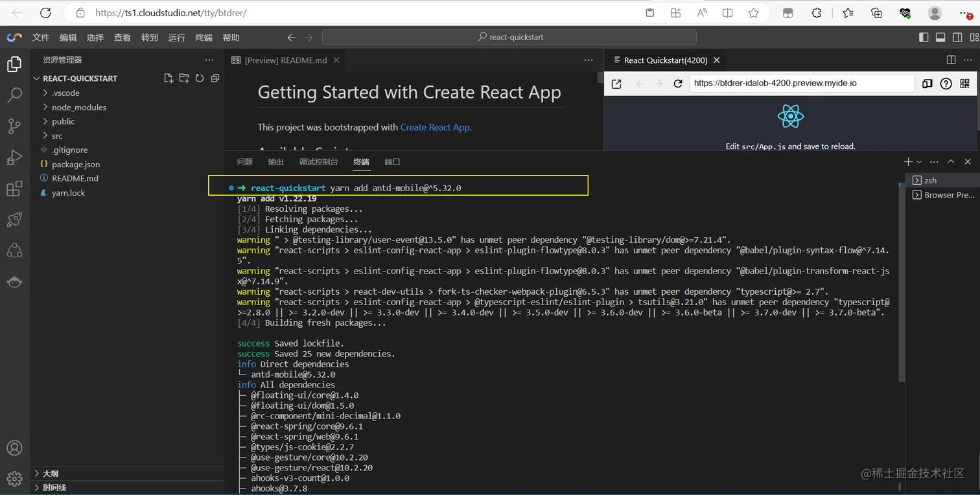This screenshot has height=495, width=980.
Task: Toggle the preview device emulation icon
Action: [x=927, y=84]
